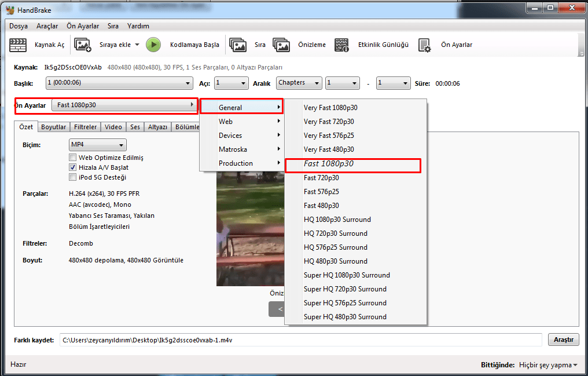The image size is (588, 376).
Task: Click the green Kodlamaya Başla play icon
Action: pos(153,45)
